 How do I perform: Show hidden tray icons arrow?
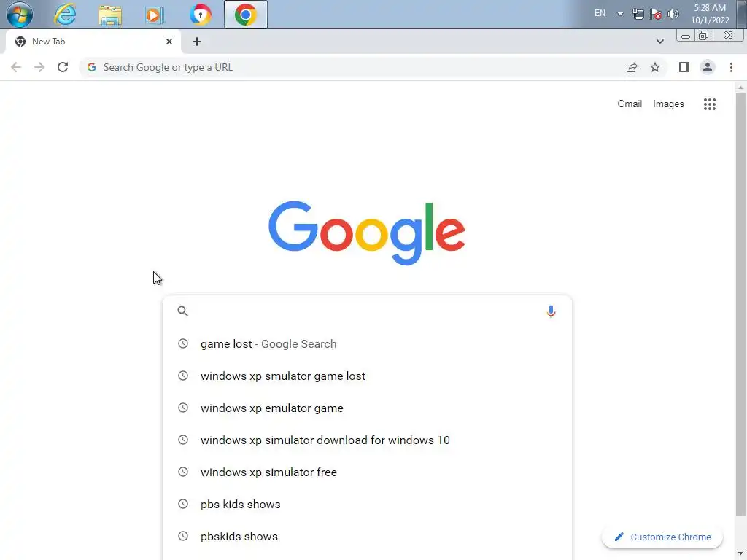620,14
